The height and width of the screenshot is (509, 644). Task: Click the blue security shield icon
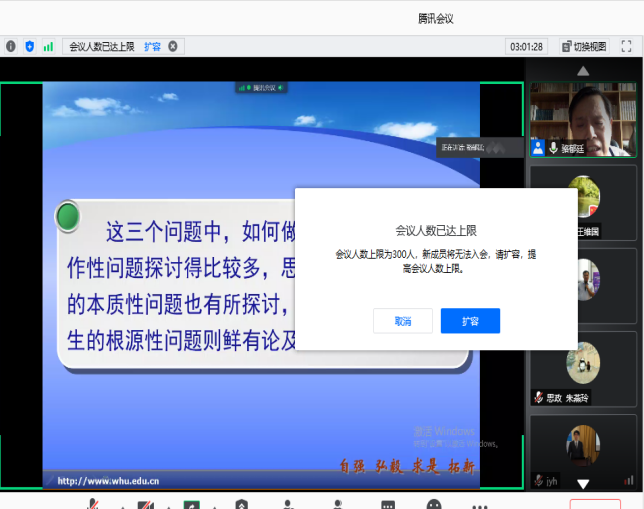point(30,46)
